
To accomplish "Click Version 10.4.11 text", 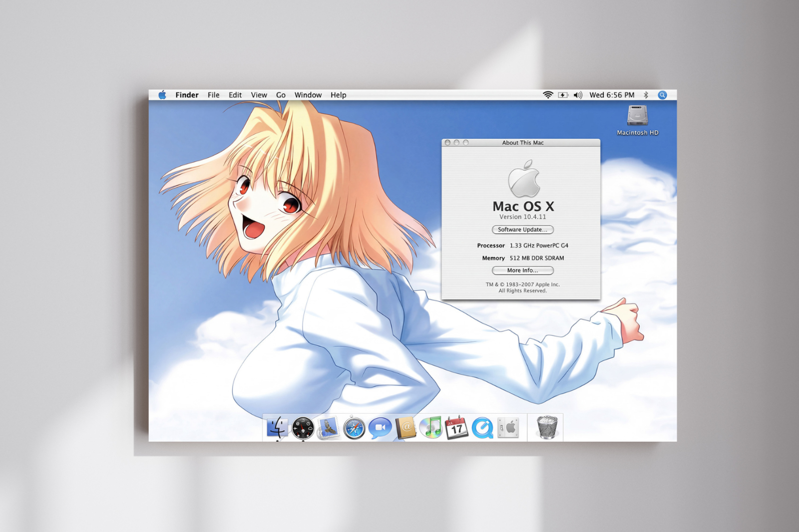I will pos(523,217).
